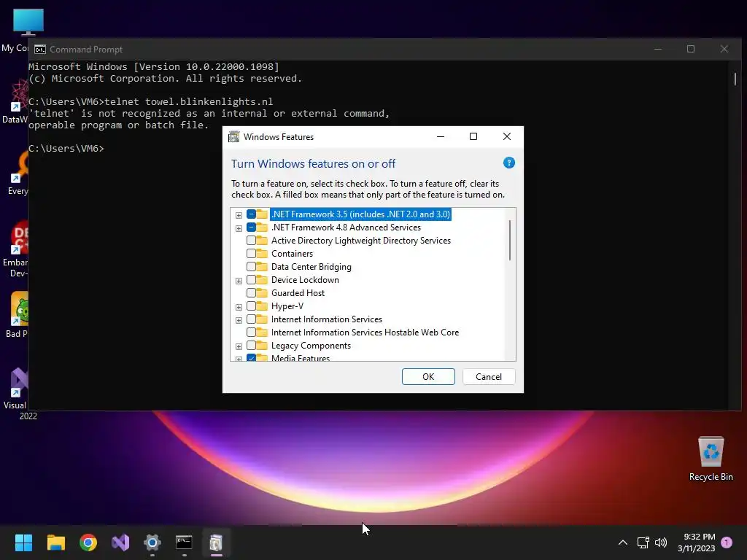Viewport: 747px width, 560px height.
Task: Enable the Data Center Bridging checkbox
Action: (x=251, y=267)
